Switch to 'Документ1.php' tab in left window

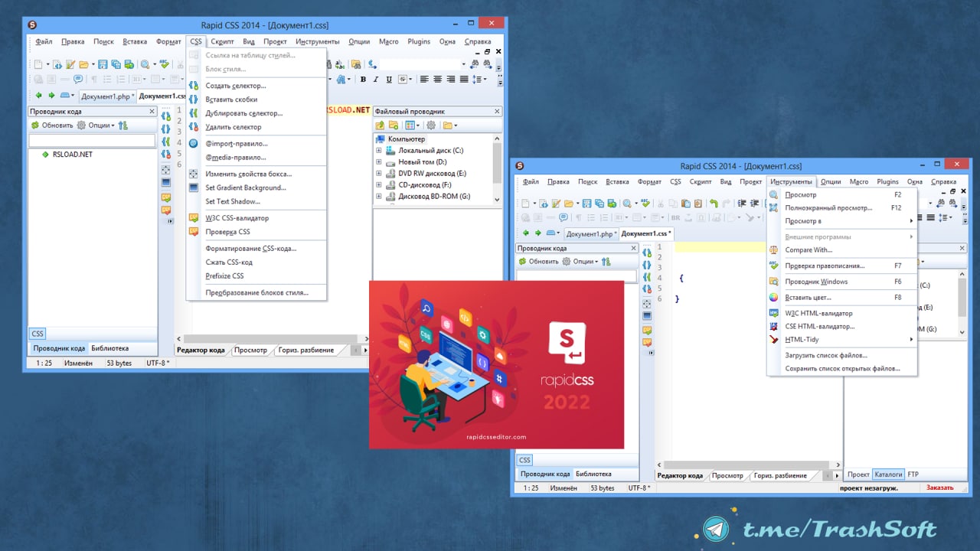106,96
